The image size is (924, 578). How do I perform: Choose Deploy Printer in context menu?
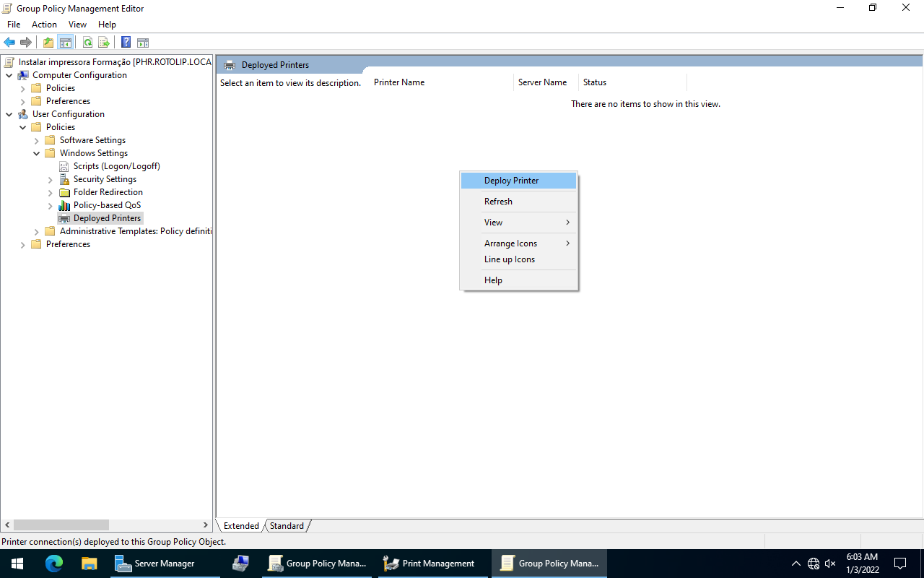(511, 181)
